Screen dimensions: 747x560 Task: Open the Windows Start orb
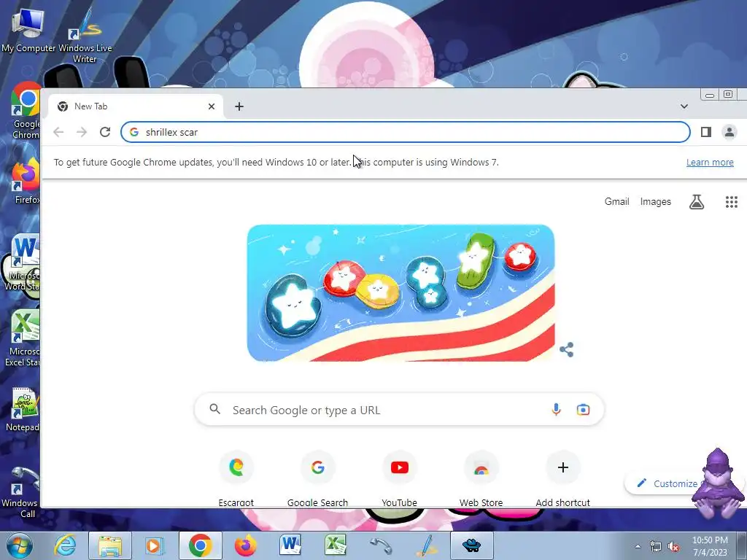(x=19, y=545)
